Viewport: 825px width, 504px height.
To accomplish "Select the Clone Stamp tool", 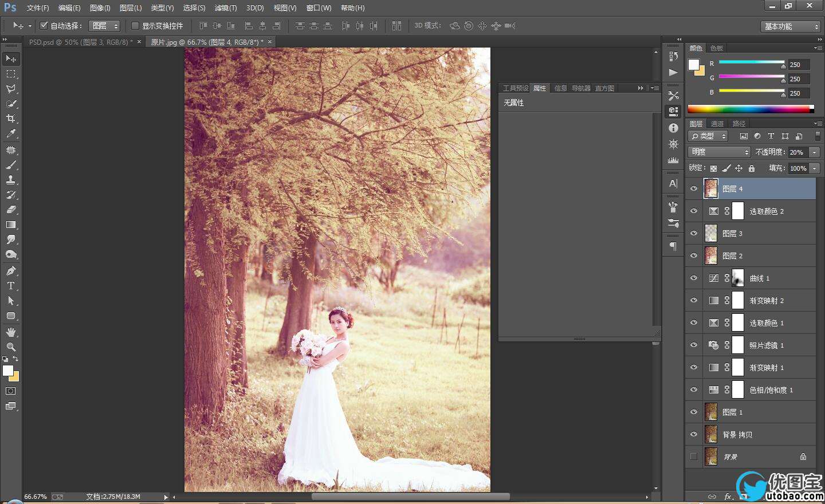I will [11, 180].
